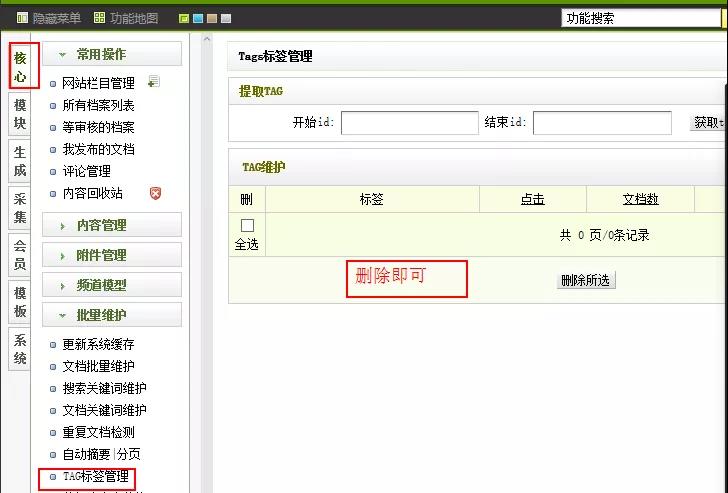Open 所有档案列表 menu link
The width and height of the screenshot is (728, 493).
click(x=98, y=105)
